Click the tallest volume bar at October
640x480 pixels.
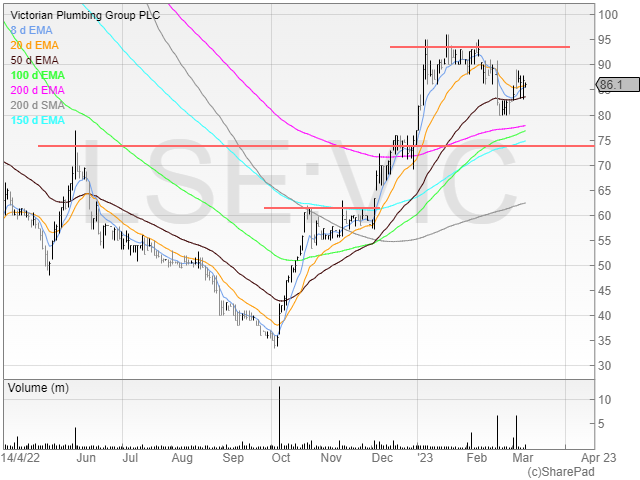[280, 418]
